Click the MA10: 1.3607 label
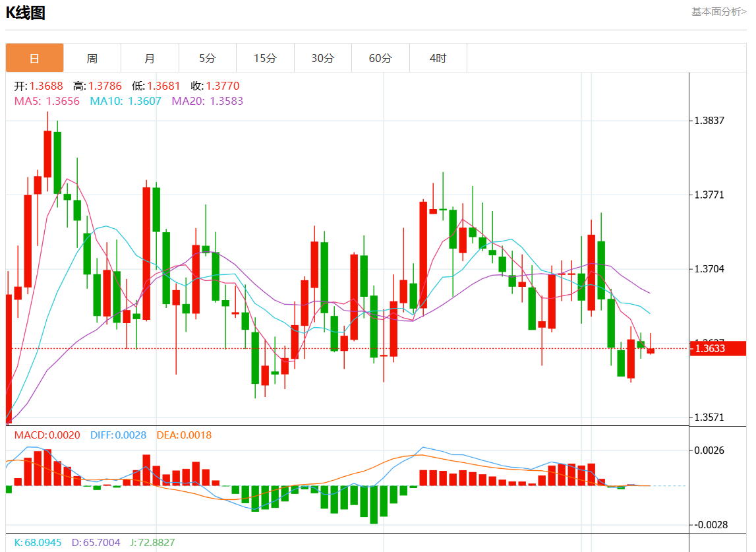The image size is (756, 552). point(125,101)
